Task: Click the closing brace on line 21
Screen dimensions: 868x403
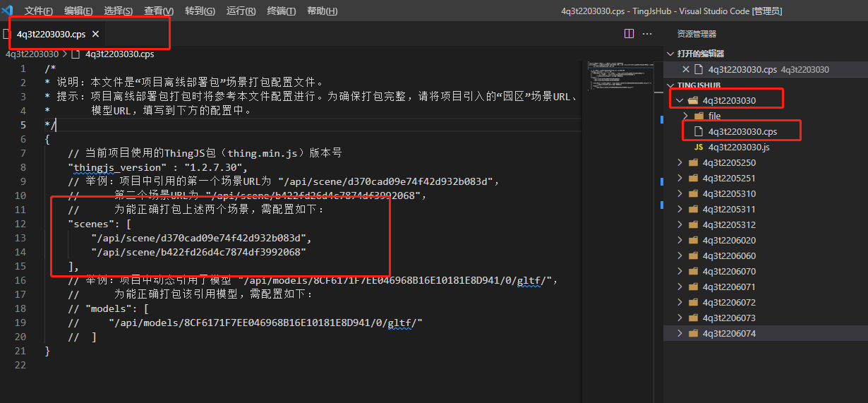Action: click(x=47, y=351)
